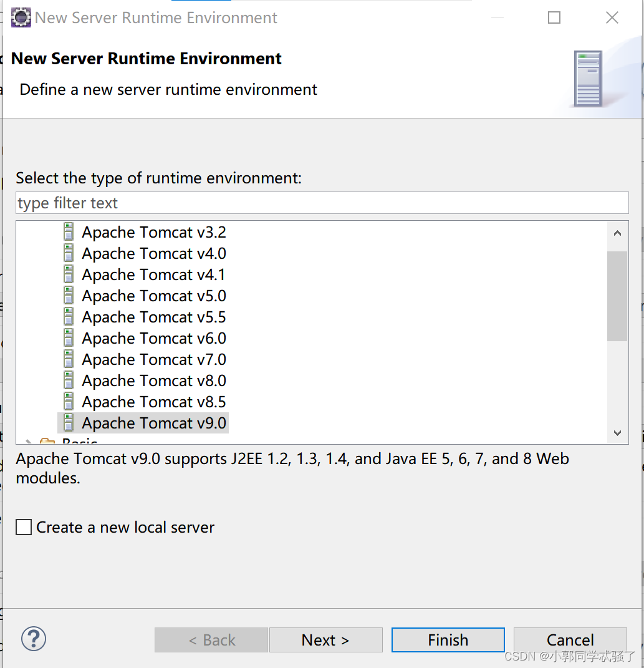The width and height of the screenshot is (644, 668).
Task: Select Apache Tomcat v4.1 from the list
Action: point(153,274)
